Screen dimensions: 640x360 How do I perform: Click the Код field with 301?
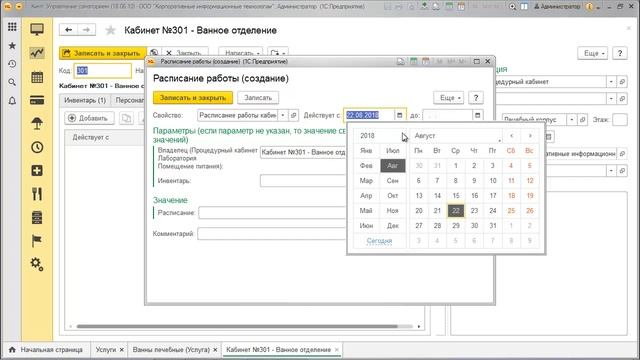(102, 71)
